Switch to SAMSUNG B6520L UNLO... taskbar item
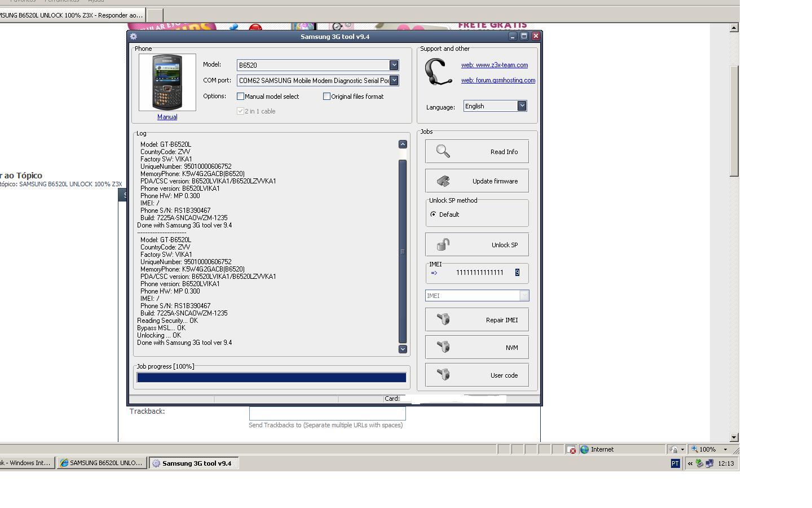The image size is (812, 508). point(101,463)
